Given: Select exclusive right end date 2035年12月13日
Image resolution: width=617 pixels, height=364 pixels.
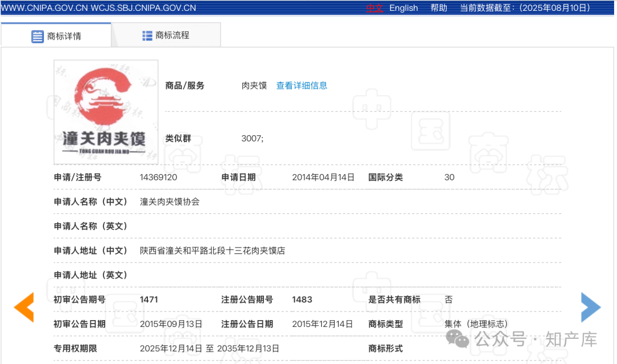Looking at the screenshot, I should [248, 348].
